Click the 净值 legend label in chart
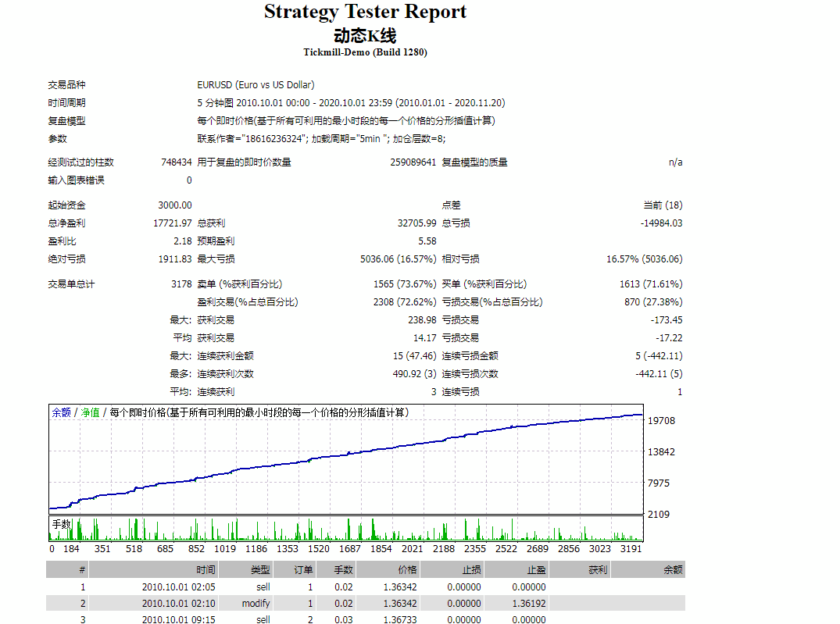The width and height of the screenshot is (840, 624). point(90,412)
